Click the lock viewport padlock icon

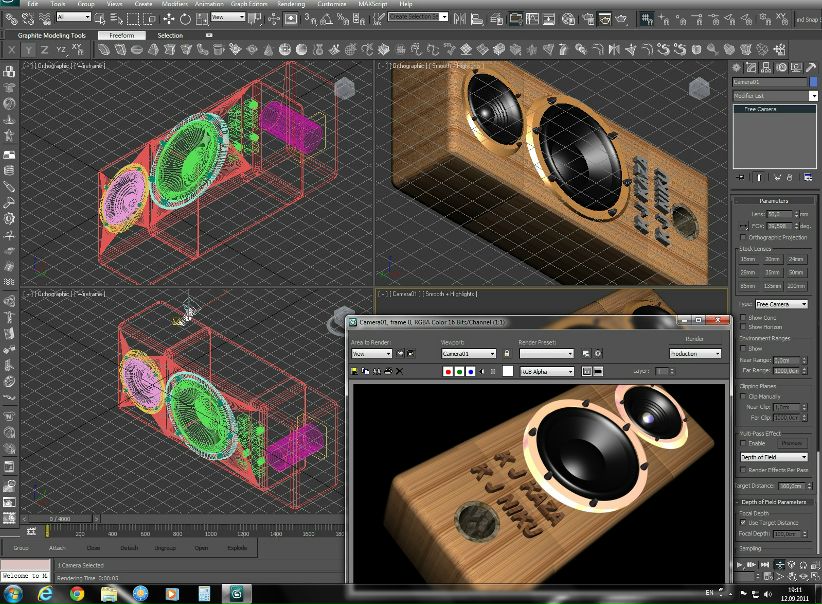[x=506, y=353]
